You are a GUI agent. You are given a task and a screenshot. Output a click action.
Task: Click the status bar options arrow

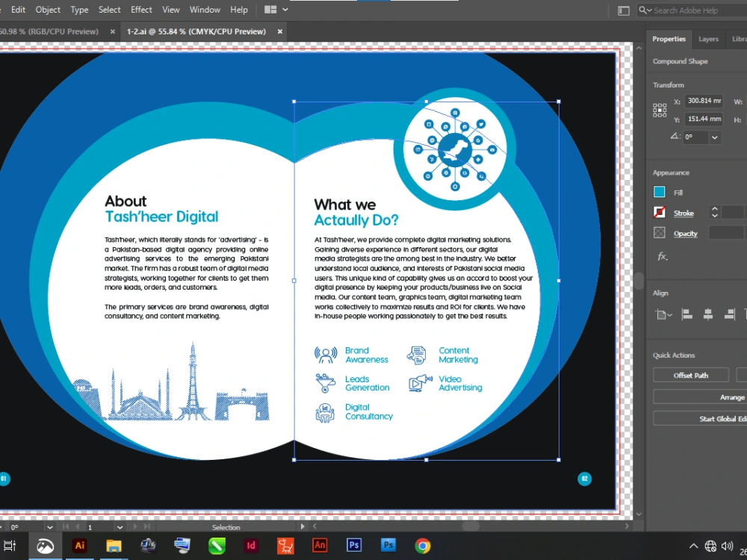302,526
